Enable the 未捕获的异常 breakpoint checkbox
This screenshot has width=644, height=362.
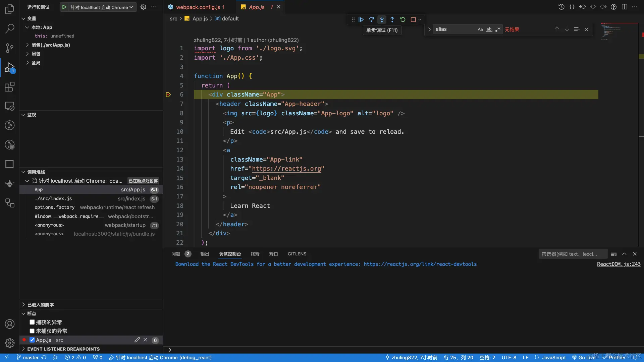(x=32, y=331)
